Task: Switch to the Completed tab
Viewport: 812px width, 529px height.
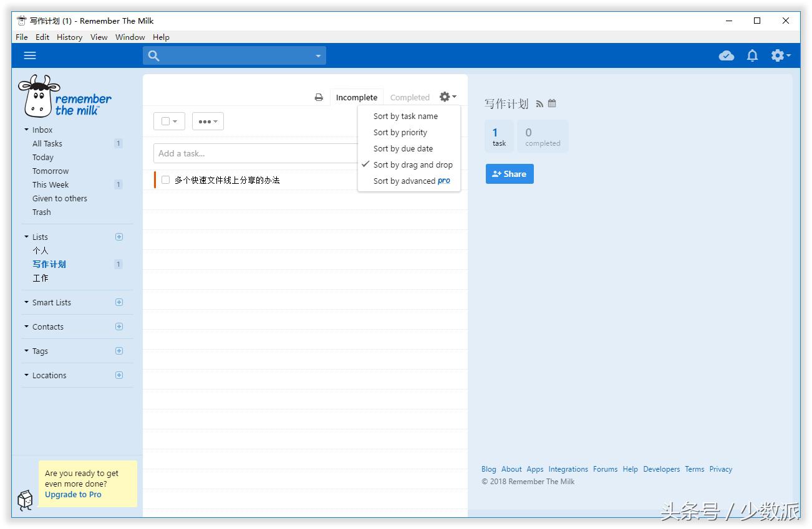Action: click(410, 97)
